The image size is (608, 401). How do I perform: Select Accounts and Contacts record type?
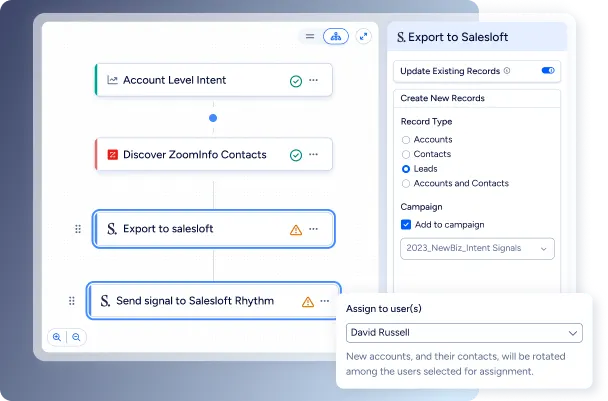coord(406,183)
